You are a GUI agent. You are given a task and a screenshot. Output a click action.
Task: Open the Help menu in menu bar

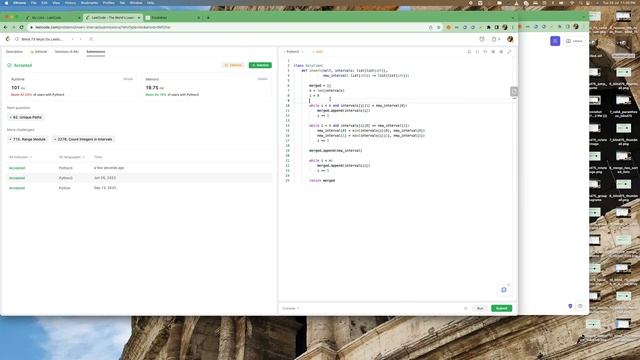pos(151,3)
